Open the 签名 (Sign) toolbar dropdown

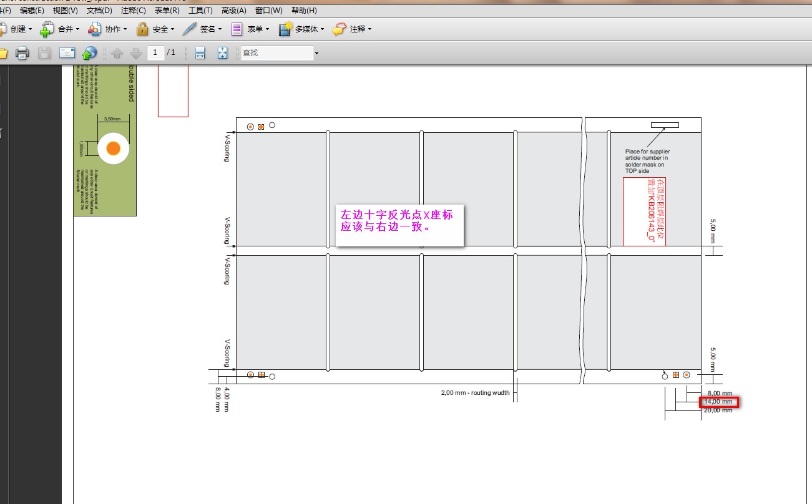202,29
